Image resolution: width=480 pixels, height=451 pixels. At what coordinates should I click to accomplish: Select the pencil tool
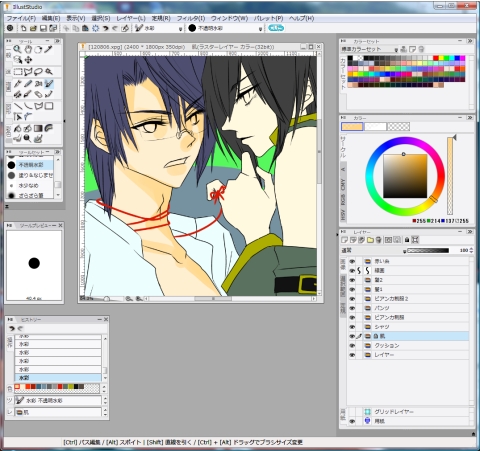[28, 84]
